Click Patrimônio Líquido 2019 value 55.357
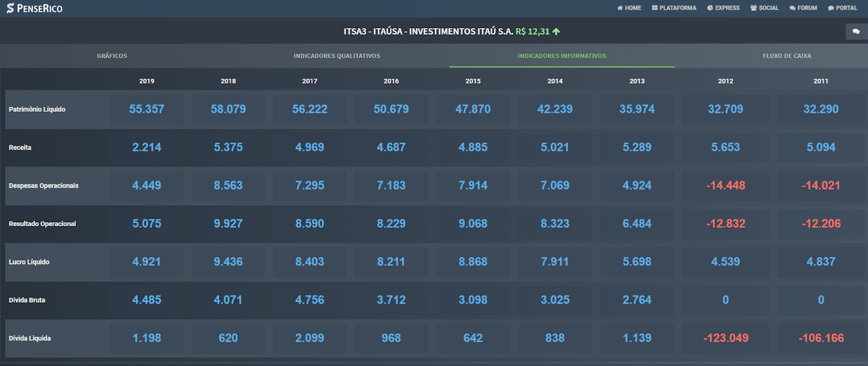This screenshot has height=366, width=868. 146,110
